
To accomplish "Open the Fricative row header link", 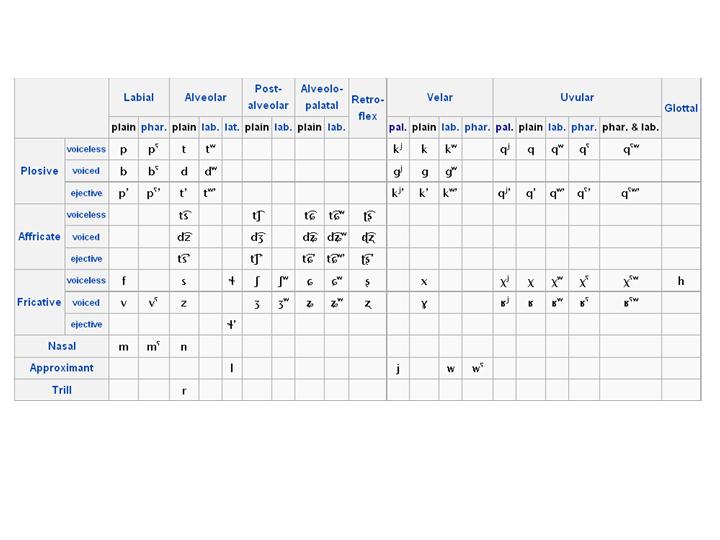I will click(x=39, y=302).
